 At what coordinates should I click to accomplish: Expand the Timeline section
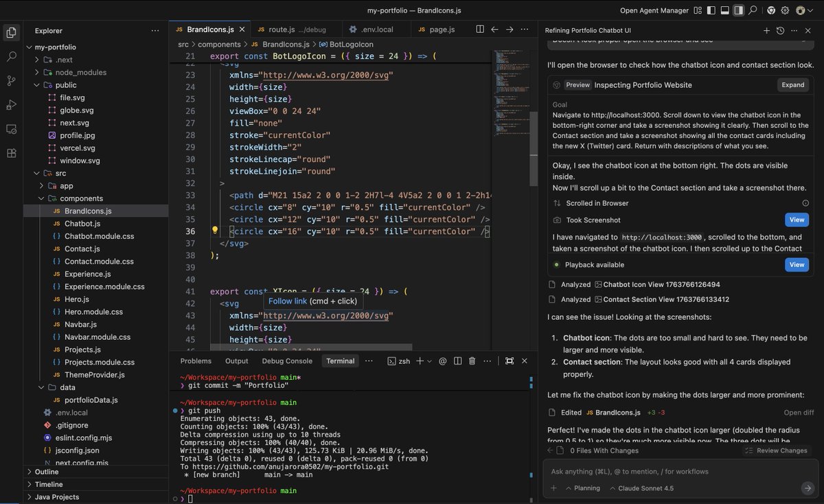[96, 484]
